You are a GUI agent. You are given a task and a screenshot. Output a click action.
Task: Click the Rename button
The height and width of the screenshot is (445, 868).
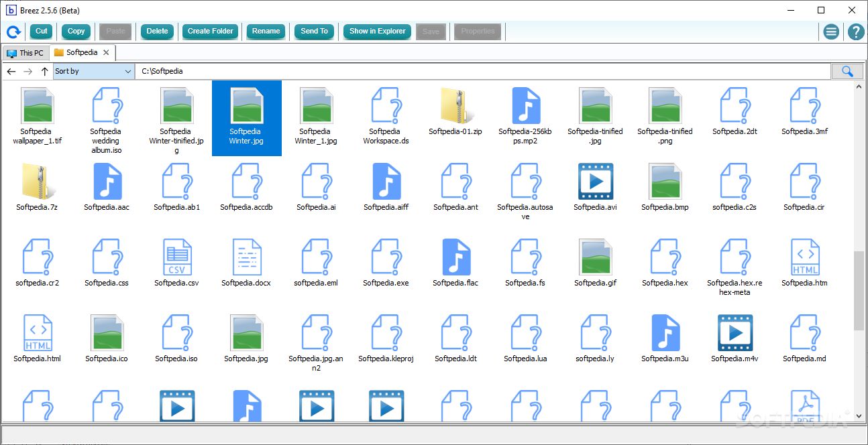(x=266, y=31)
